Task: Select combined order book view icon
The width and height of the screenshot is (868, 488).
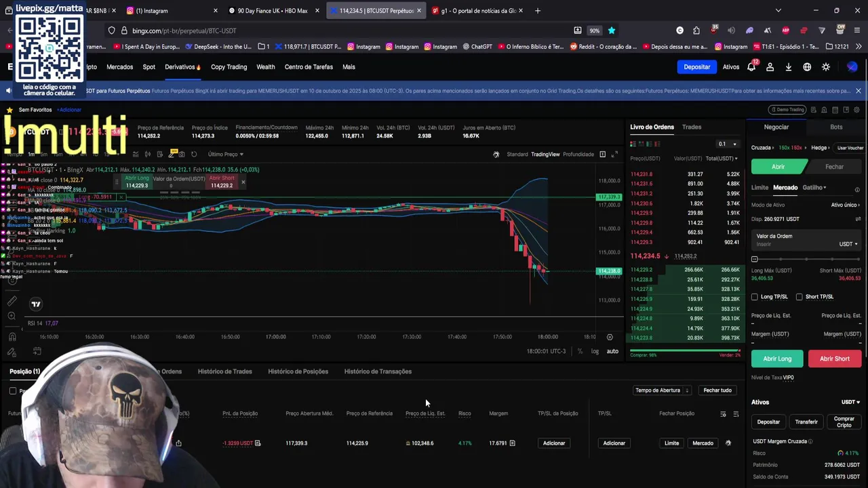Action: [x=633, y=144]
